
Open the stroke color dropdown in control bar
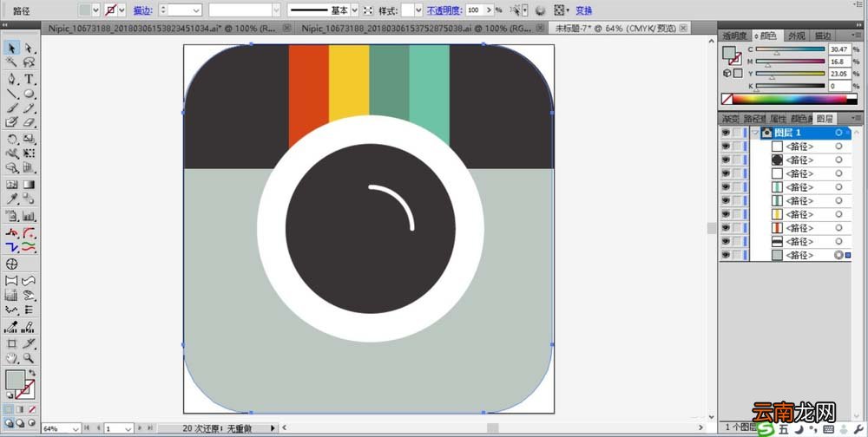tap(122, 10)
